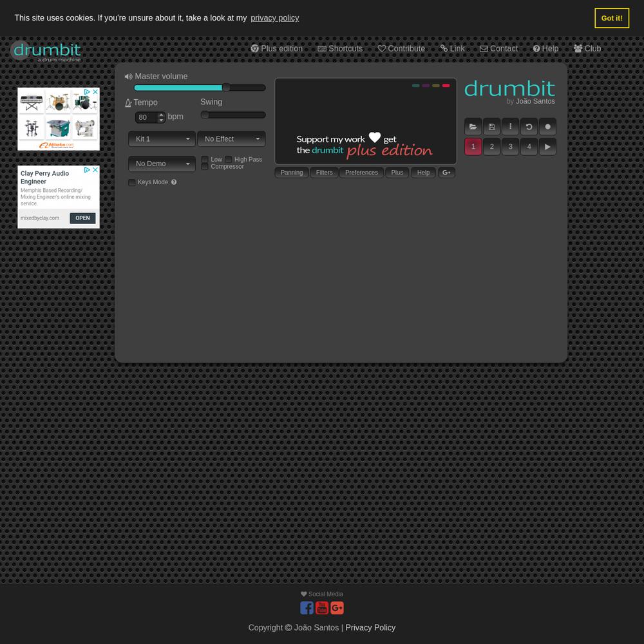Image resolution: width=644 pixels, height=644 pixels.
Task: Select pattern 4 button
Action: click(529, 147)
